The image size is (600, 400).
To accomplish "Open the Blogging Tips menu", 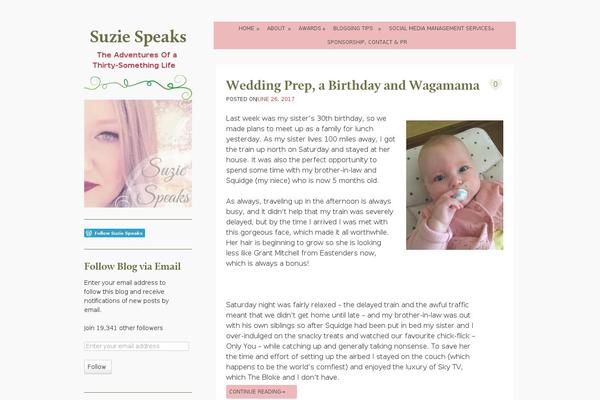I will [x=357, y=29].
